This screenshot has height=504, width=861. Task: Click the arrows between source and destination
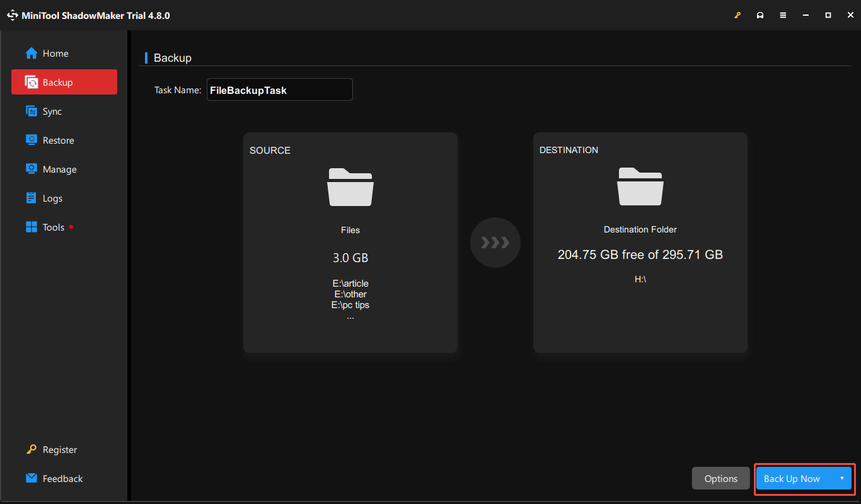tap(495, 243)
